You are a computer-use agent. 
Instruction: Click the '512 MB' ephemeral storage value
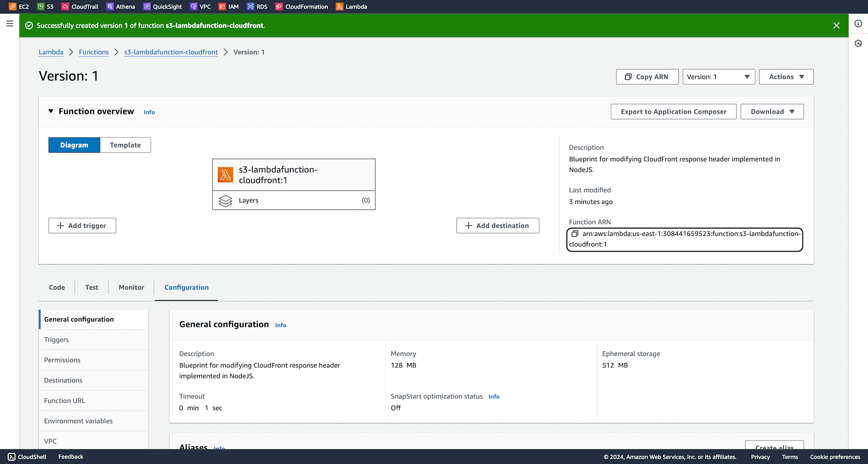point(615,365)
